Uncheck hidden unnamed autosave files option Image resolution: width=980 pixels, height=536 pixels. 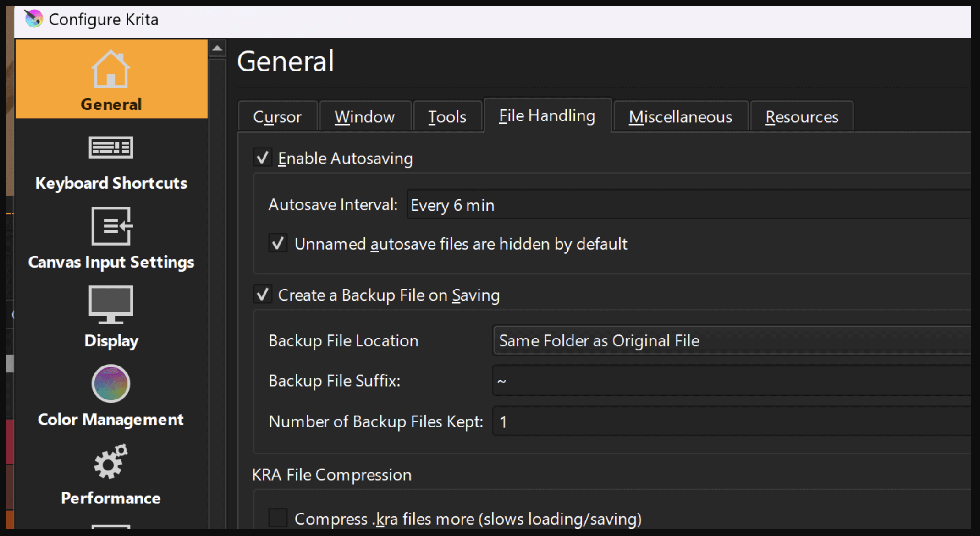pos(278,244)
